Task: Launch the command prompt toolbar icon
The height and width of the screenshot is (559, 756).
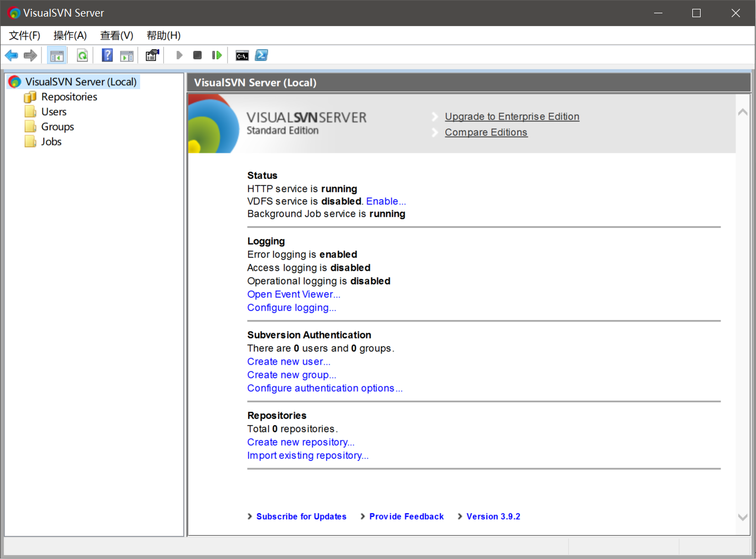Action: point(242,55)
